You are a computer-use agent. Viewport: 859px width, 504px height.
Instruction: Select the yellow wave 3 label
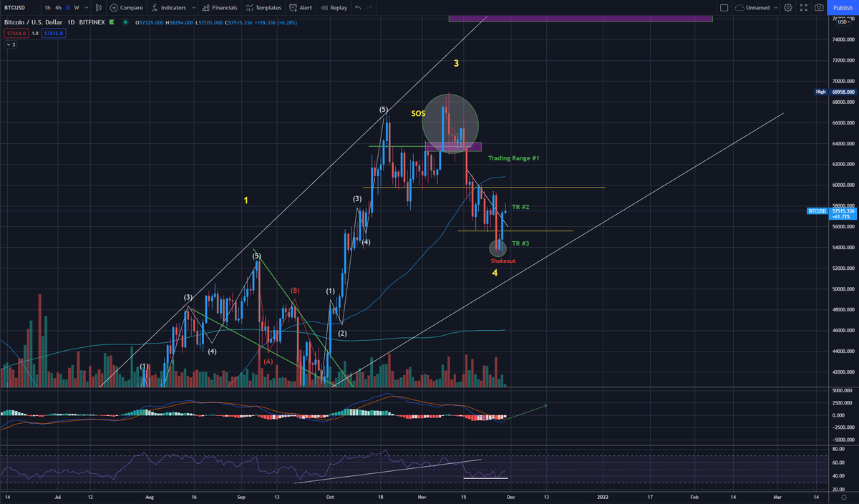[456, 64]
